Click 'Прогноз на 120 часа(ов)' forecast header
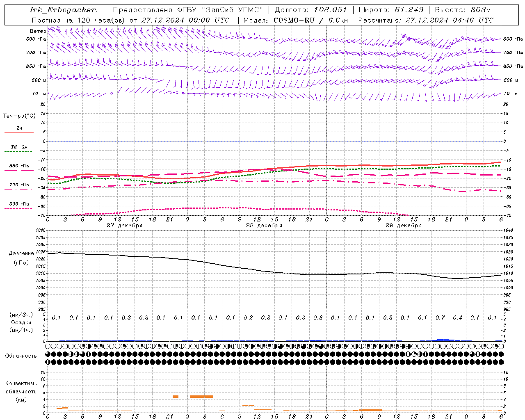Image resolution: width=525 pixels, height=420 pixels. tap(79, 20)
